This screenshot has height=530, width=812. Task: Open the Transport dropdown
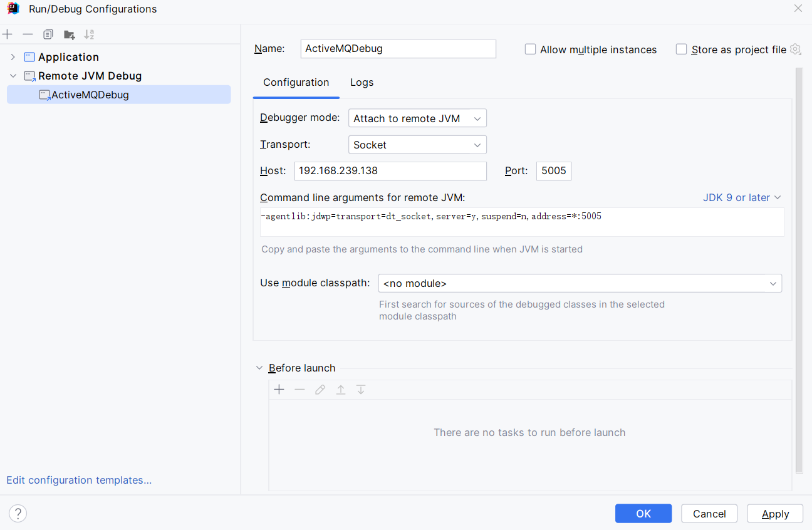[417, 145]
